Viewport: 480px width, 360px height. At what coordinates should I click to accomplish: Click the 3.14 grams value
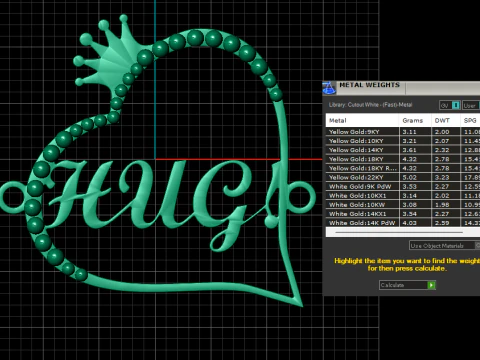[409, 196]
